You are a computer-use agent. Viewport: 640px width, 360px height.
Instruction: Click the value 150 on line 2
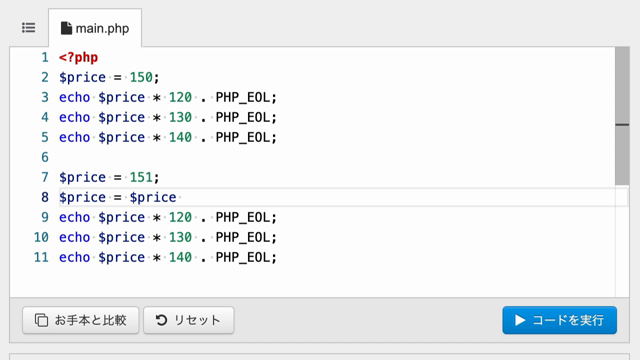pos(141,78)
